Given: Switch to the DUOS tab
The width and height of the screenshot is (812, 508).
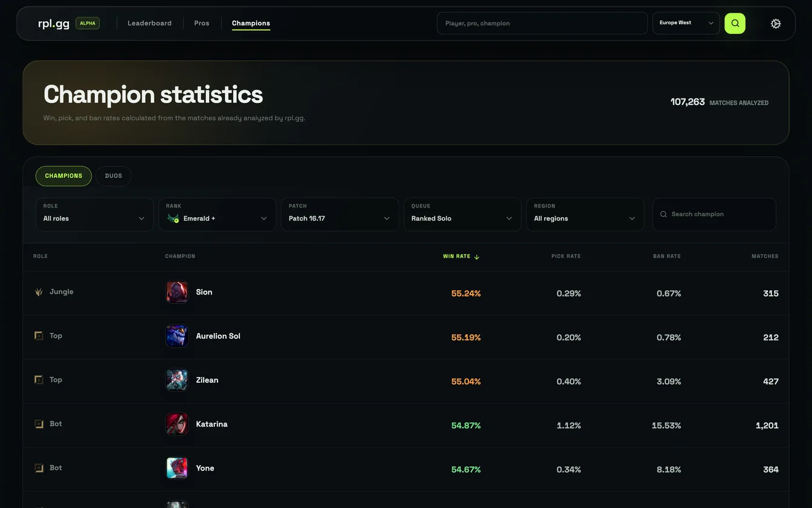Looking at the screenshot, I should [x=114, y=176].
